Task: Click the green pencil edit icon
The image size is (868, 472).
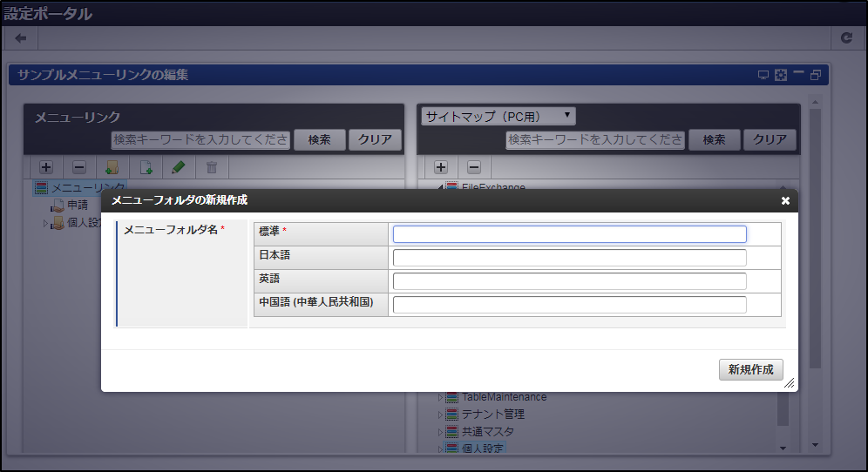Action: 179,167
